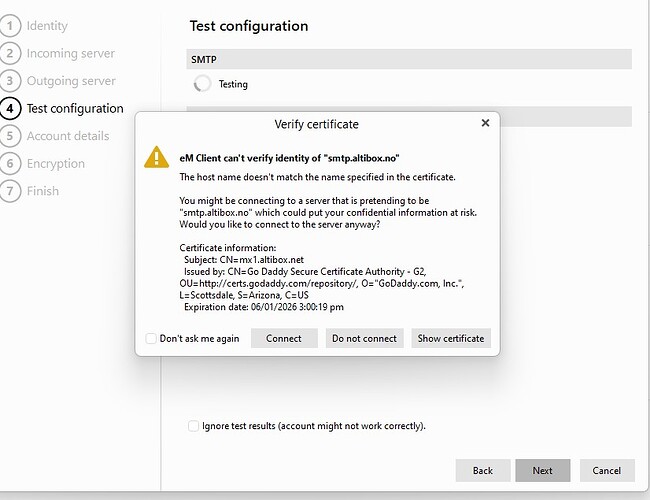Open Show certificate details
650x500 pixels.
pos(451,338)
